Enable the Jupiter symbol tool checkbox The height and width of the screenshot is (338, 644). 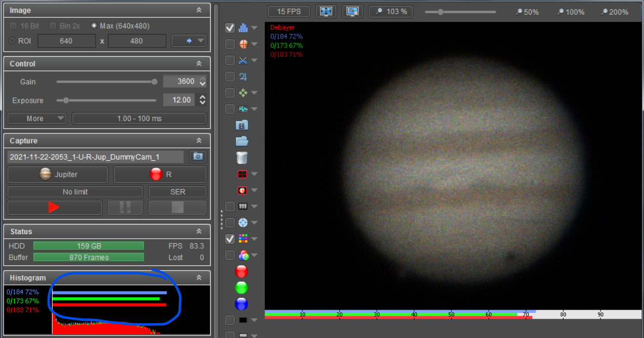[x=230, y=77]
